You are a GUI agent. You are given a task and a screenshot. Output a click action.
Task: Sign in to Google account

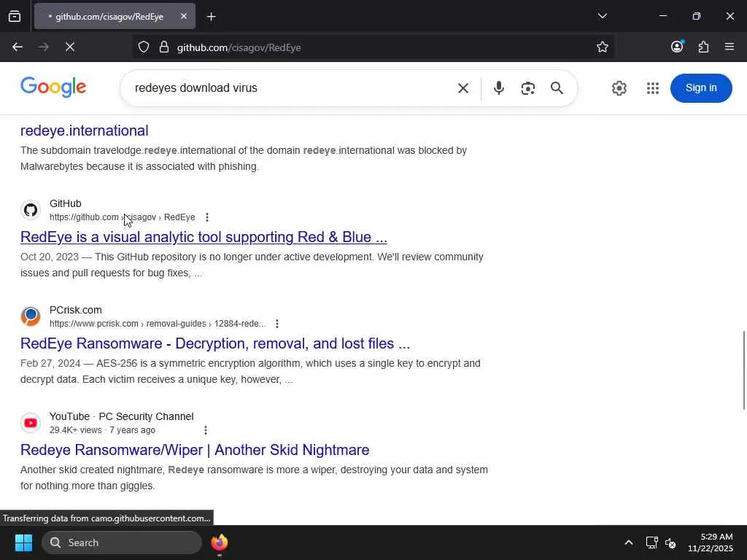(701, 88)
